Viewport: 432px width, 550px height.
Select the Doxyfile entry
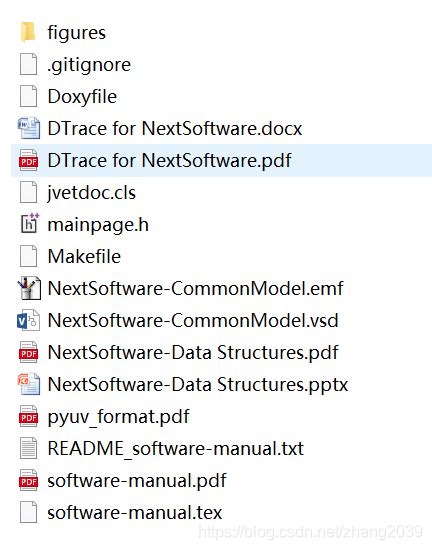(82, 97)
